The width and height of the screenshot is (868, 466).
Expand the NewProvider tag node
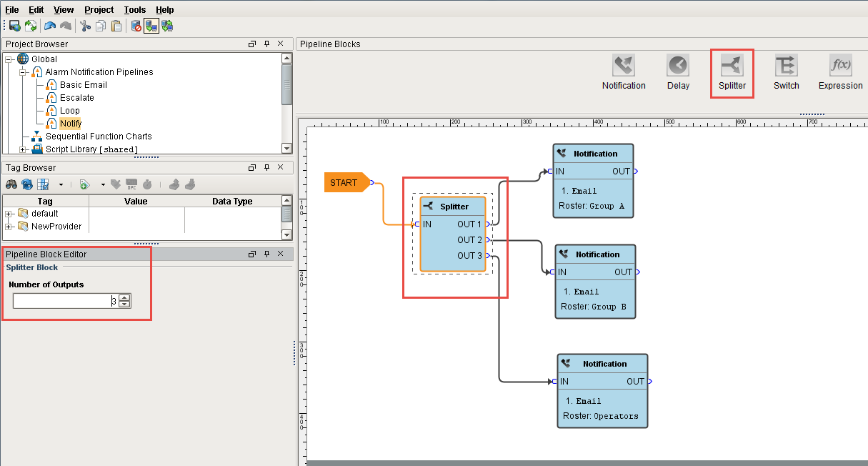click(9, 227)
